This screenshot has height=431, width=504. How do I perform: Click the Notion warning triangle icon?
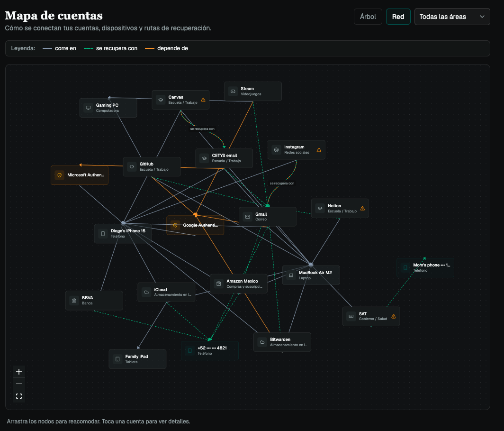click(362, 209)
